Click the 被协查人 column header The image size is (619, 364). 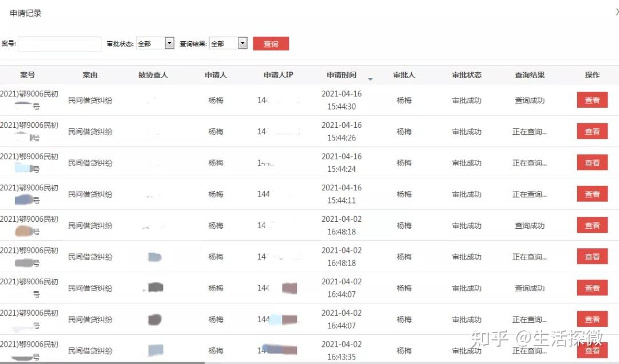pos(153,75)
